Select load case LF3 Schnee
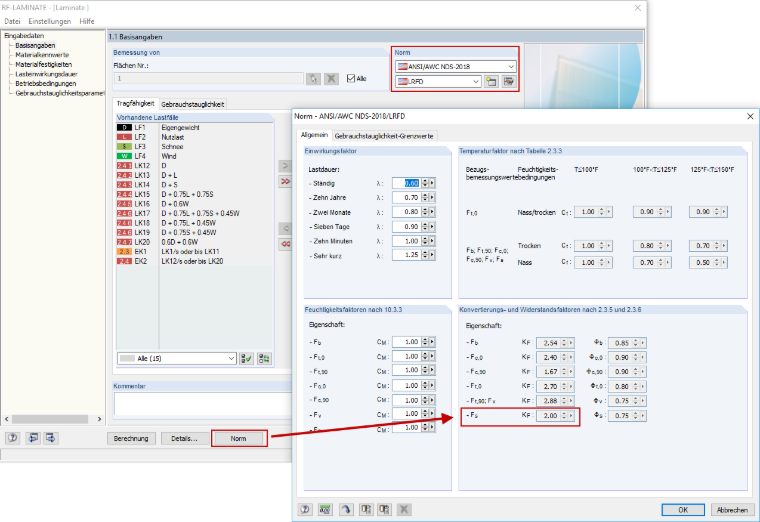Image resolution: width=760 pixels, height=522 pixels. pos(195,146)
